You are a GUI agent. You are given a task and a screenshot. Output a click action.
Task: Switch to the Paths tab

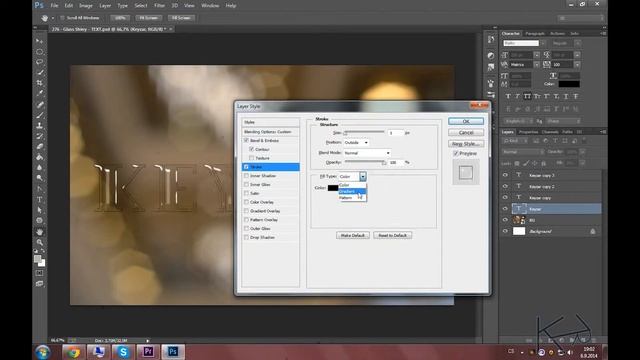tap(567, 132)
